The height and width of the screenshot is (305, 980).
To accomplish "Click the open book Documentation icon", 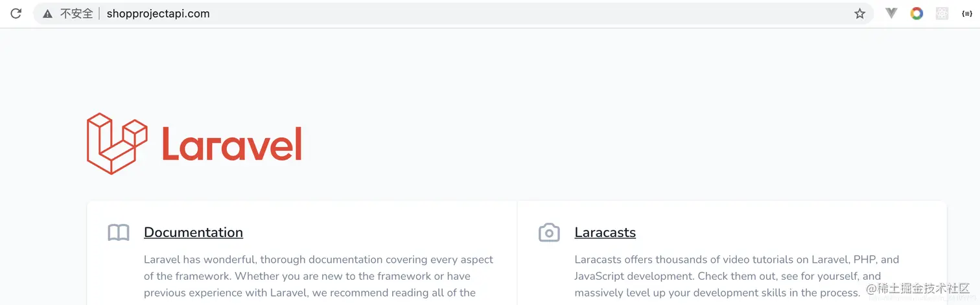I will [119, 232].
